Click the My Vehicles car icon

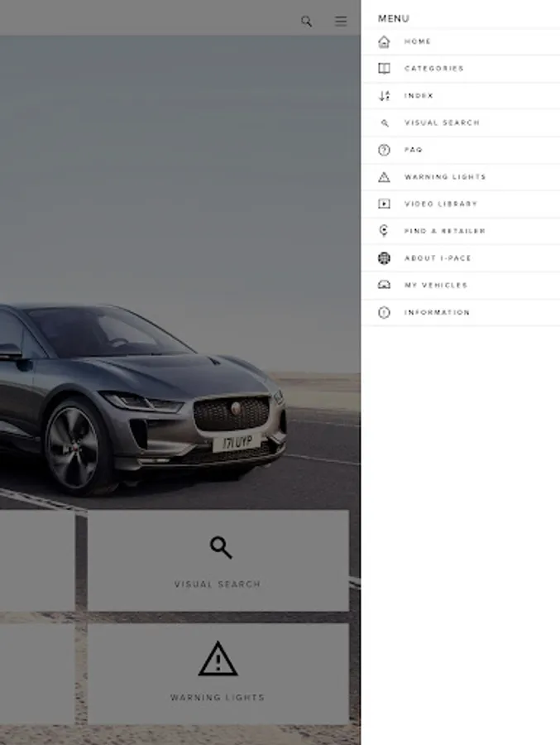tap(384, 285)
